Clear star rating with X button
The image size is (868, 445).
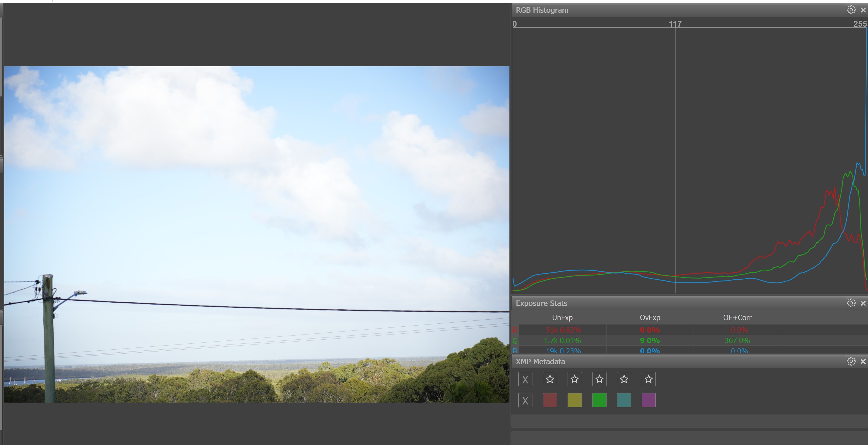pos(525,379)
